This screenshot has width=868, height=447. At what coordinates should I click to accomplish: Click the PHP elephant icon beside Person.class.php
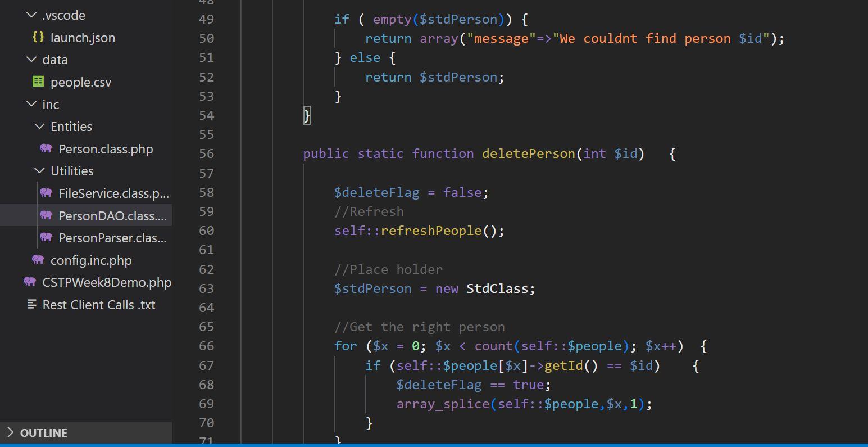(x=46, y=148)
